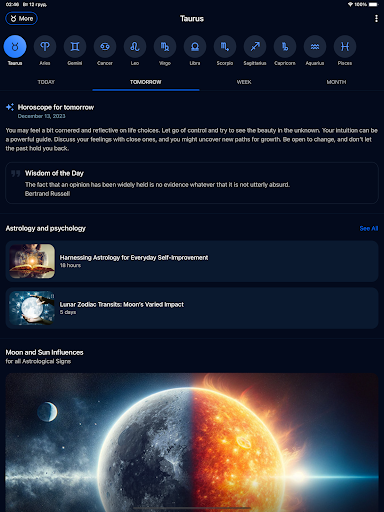Choose the Libra sign icon
The image size is (384, 512).
pyautogui.click(x=195, y=46)
